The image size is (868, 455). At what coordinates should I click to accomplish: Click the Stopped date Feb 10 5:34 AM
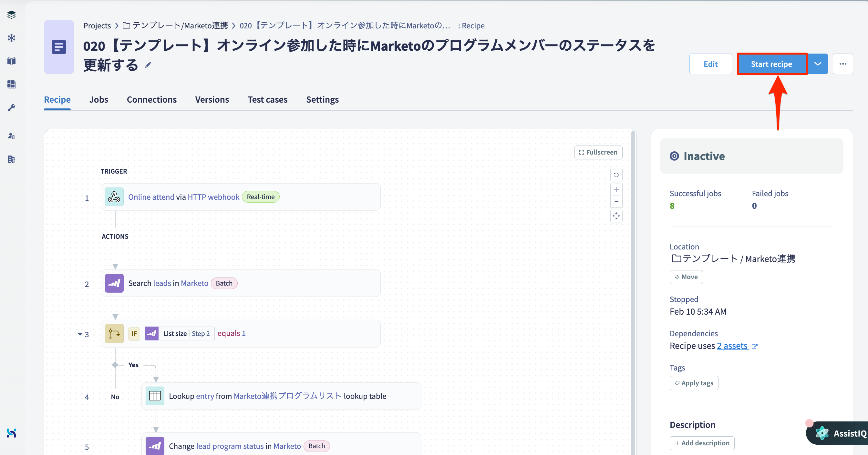coord(698,311)
